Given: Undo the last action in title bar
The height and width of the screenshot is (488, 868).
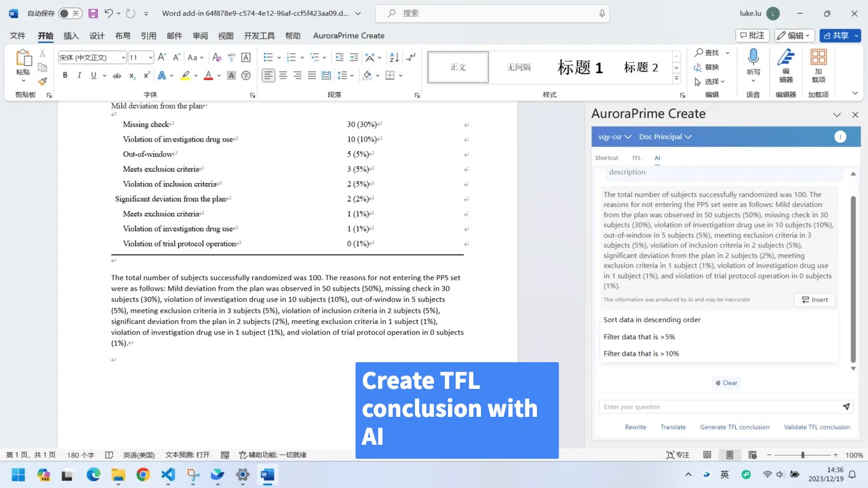Looking at the screenshot, I should (x=109, y=13).
